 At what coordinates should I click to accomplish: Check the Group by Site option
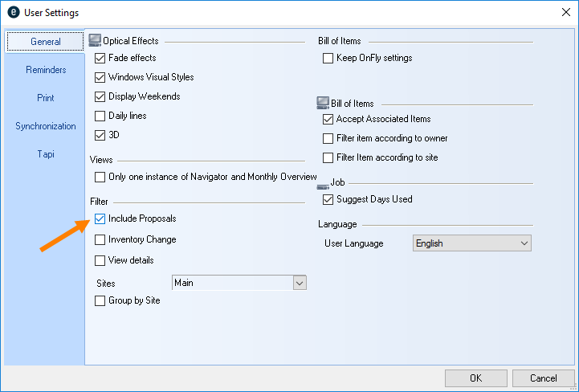(x=100, y=300)
